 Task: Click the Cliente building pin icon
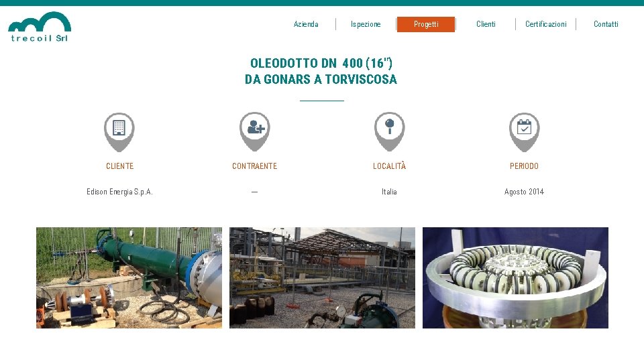tap(119, 132)
